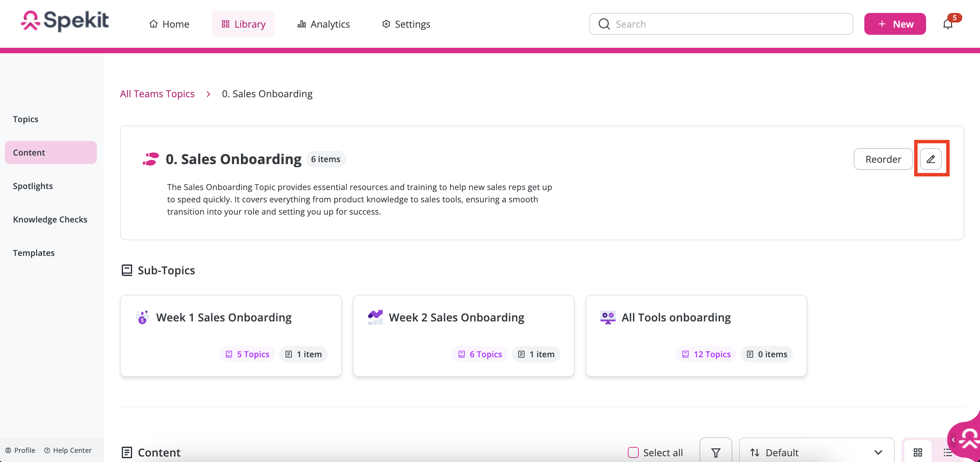This screenshot has width=980, height=462.
Task: Click the 6 items badge
Action: tap(326, 159)
